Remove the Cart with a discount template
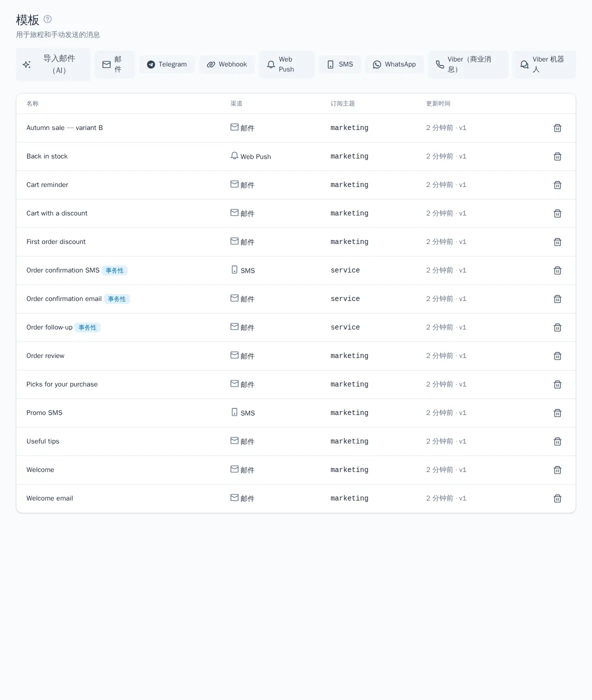592x700 pixels. pyautogui.click(x=557, y=213)
